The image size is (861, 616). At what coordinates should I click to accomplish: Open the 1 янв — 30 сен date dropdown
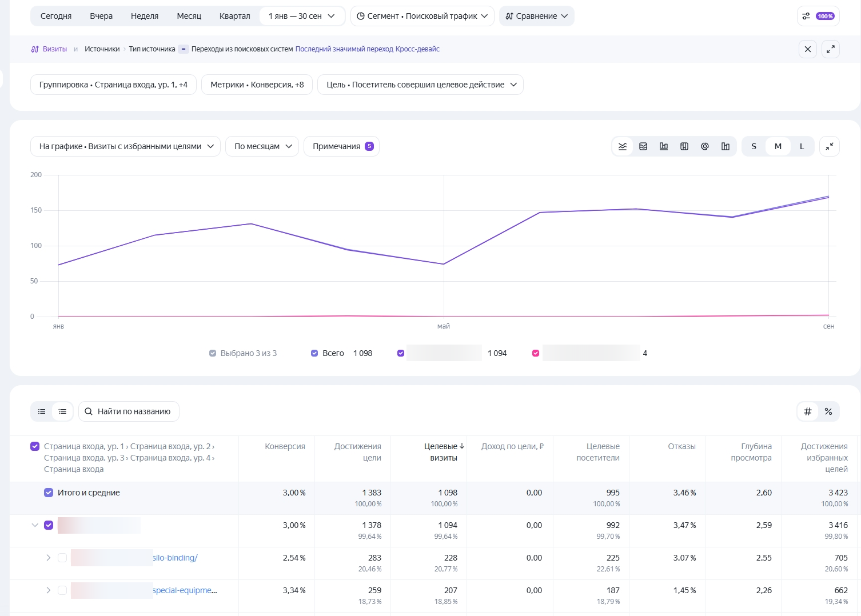[302, 16]
